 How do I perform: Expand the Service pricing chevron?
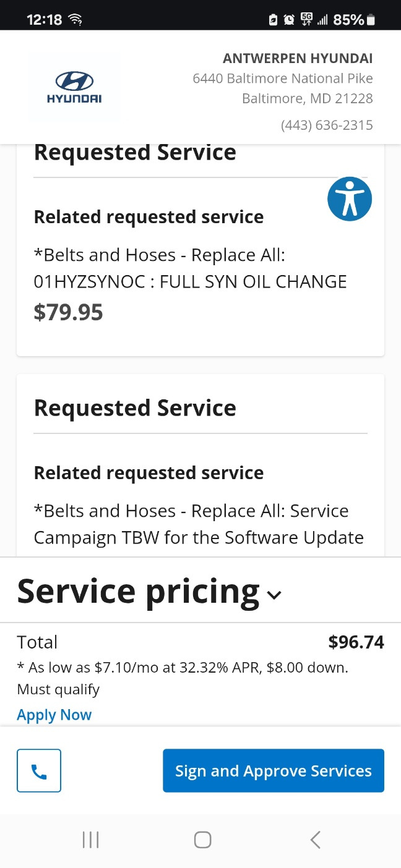point(274,595)
